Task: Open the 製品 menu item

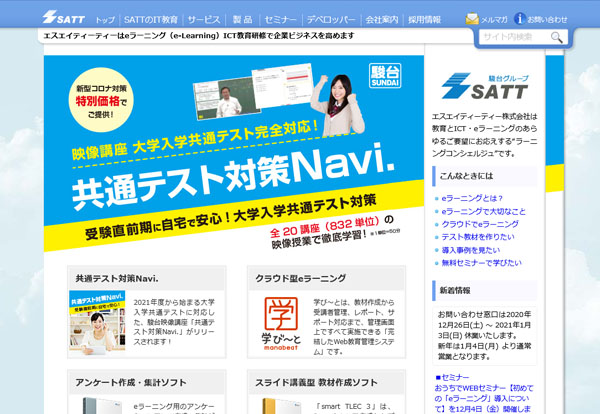Action: 243,20
